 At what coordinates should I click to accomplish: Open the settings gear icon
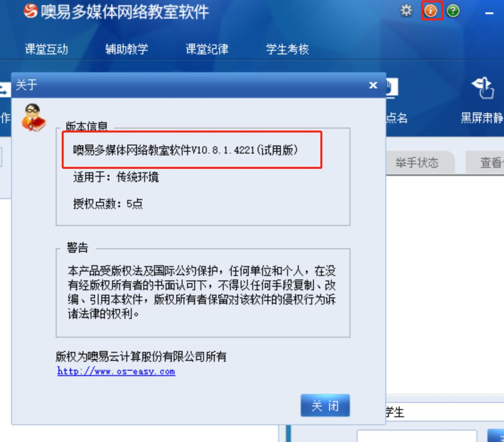(x=406, y=11)
